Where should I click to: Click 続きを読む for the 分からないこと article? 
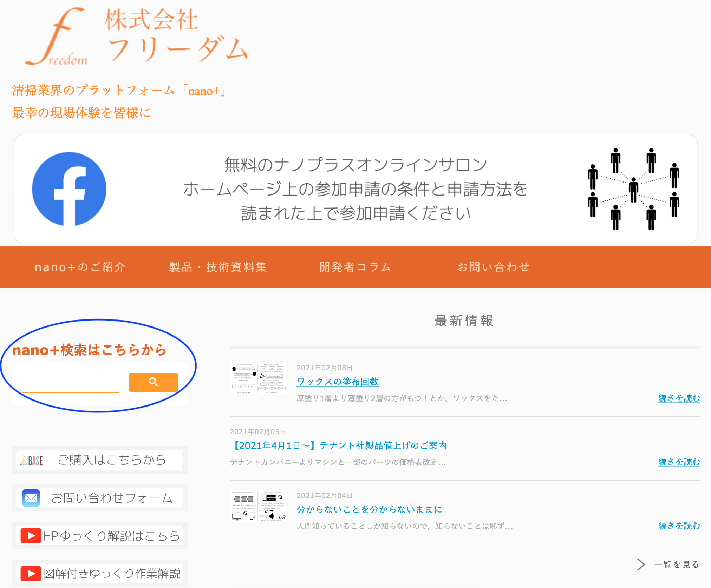679,526
